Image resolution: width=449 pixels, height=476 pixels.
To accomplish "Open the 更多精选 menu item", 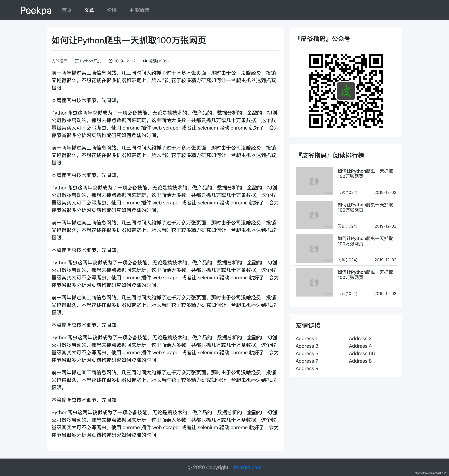I will point(139,10).
